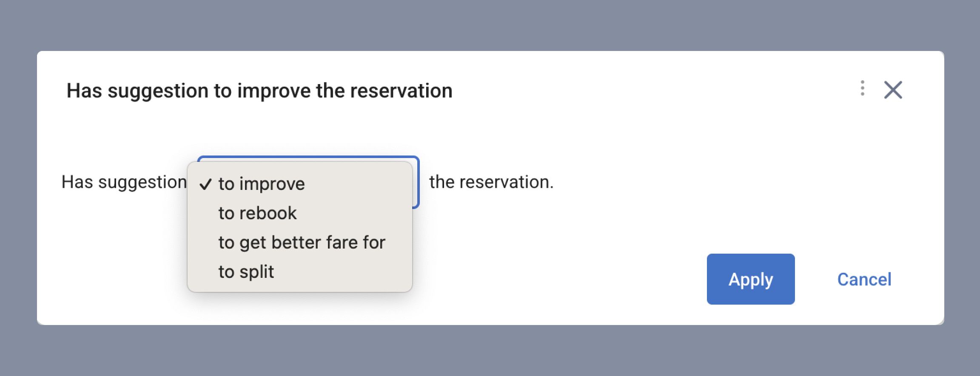Click the checkmark next to 'to improve'

tap(207, 184)
